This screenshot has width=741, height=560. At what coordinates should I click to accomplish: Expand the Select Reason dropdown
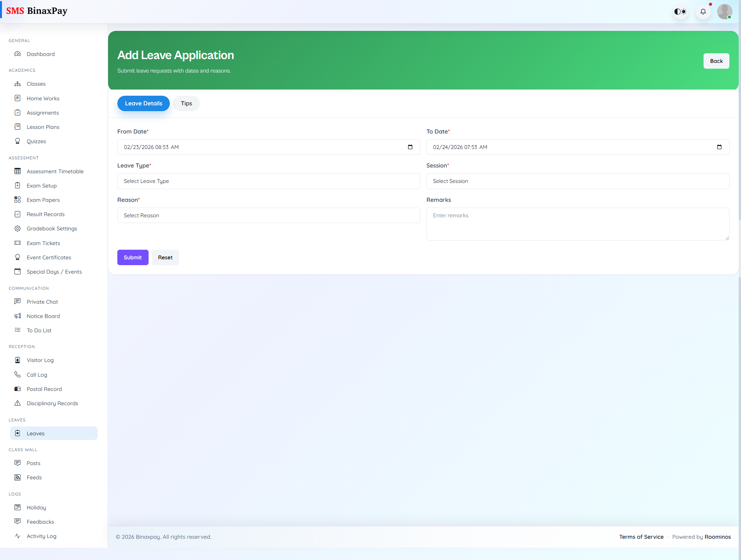269,215
